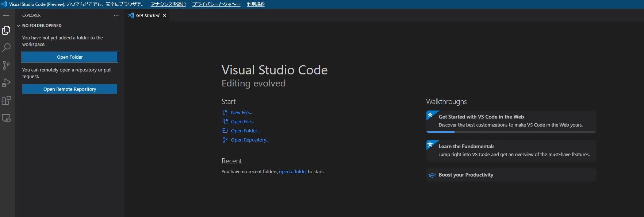The width and height of the screenshot is (644, 217).
Task: Open Get Started with VS Code in the Web walkthrough
Action: (x=511, y=121)
